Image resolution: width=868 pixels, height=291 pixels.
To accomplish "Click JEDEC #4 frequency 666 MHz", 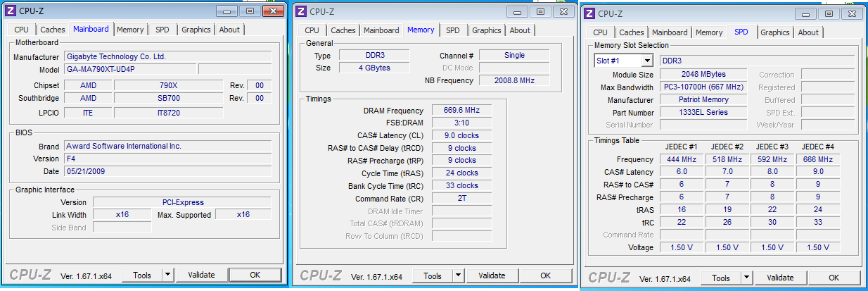I will (817, 159).
